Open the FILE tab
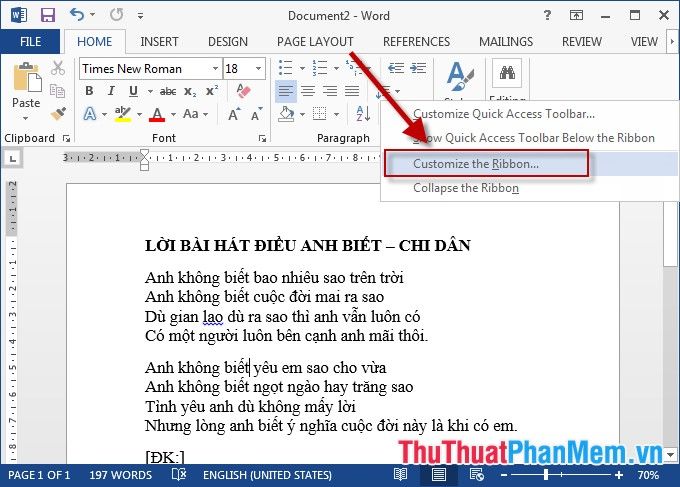The image size is (680, 487). coord(30,42)
